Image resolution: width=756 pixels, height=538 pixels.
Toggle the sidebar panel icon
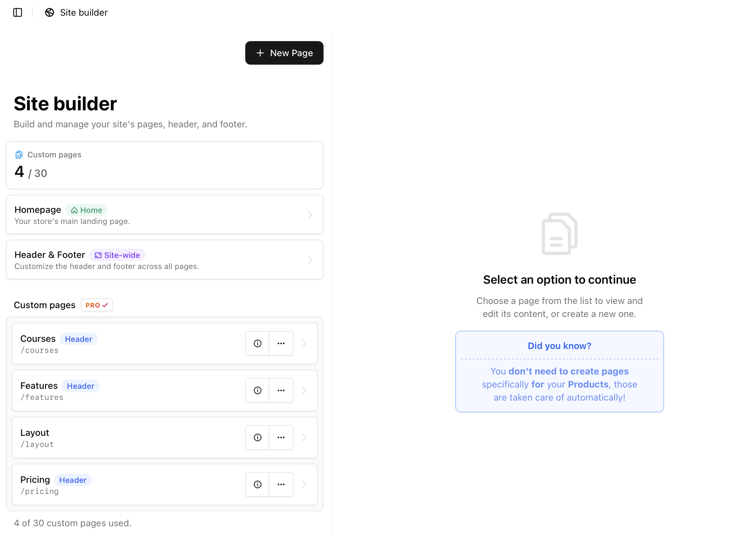pyautogui.click(x=18, y=13)
